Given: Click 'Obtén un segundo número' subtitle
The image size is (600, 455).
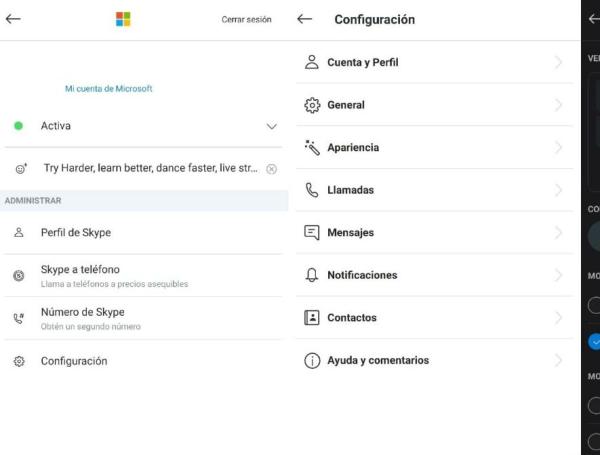Looking at the screenshot, I should tap(91, 326).
